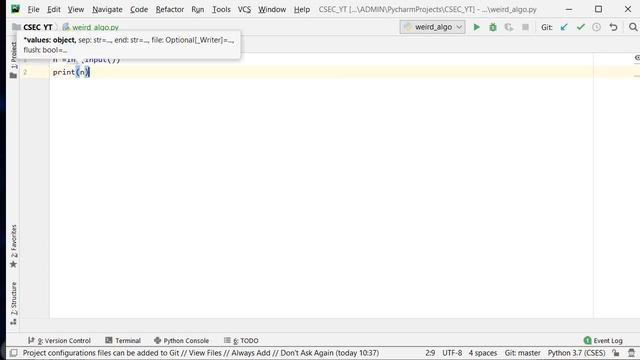Place cursor in the print(n) code line
The height and width of the screenshot is (360, 640).
pos(71,72)
